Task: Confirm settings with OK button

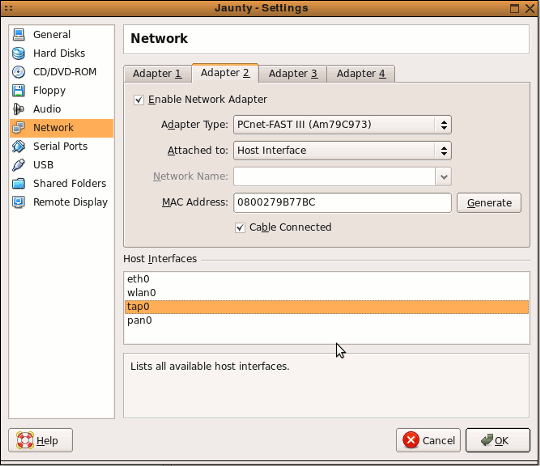Action: tap(498, 440)
